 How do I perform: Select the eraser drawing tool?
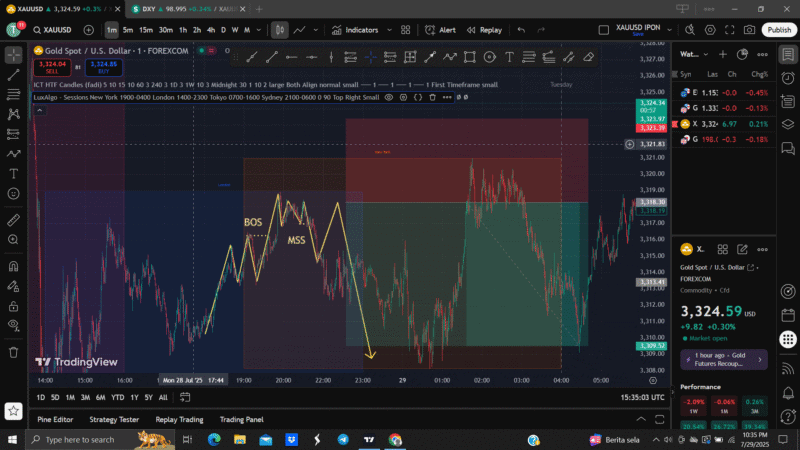[x=588, y=57]
